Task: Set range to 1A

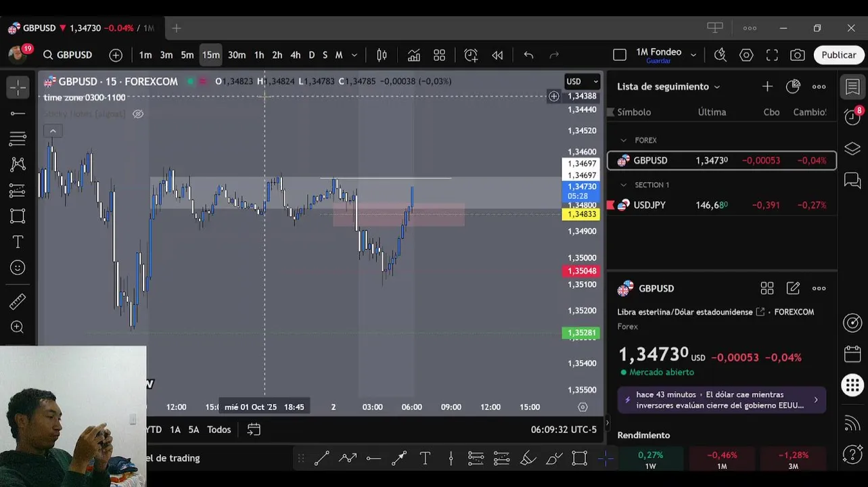Action: [x=175, y=430]
